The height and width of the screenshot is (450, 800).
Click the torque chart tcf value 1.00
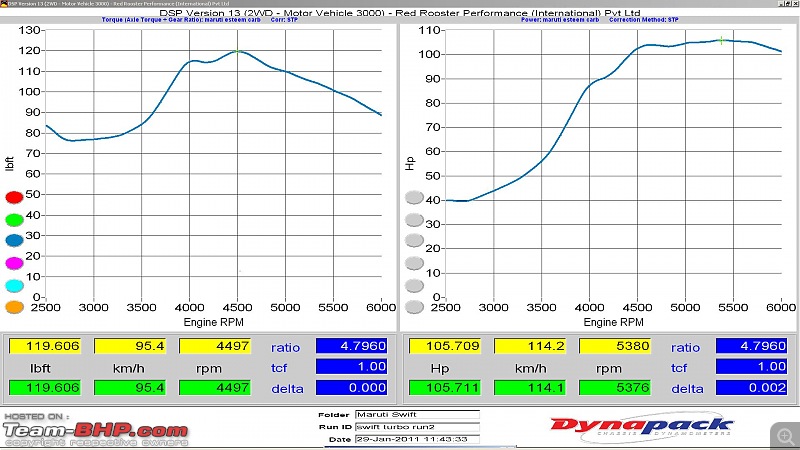coord(352,367)
